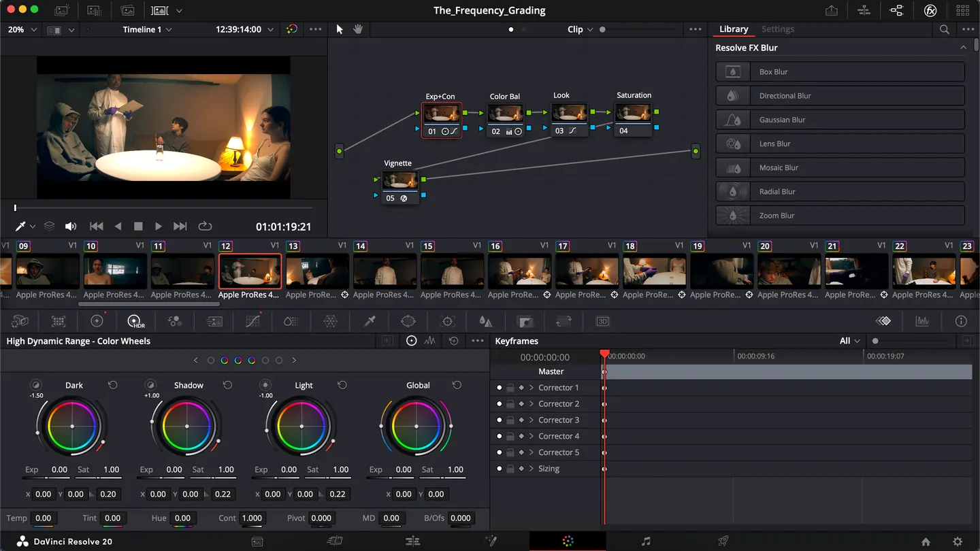
Task: Open the Color page
Action: point(568,541)
